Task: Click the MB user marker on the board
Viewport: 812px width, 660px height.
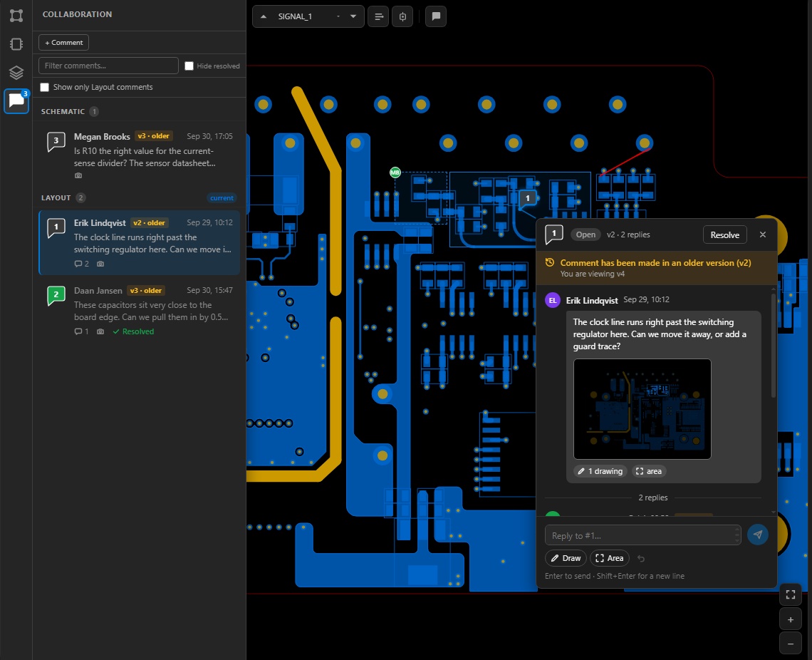Action: click(x=395, y=172)
